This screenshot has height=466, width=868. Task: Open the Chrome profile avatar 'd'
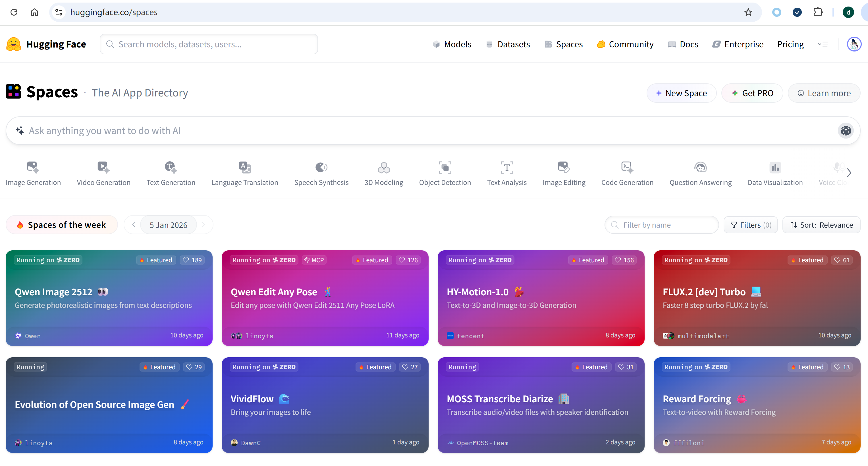[848, 12]
